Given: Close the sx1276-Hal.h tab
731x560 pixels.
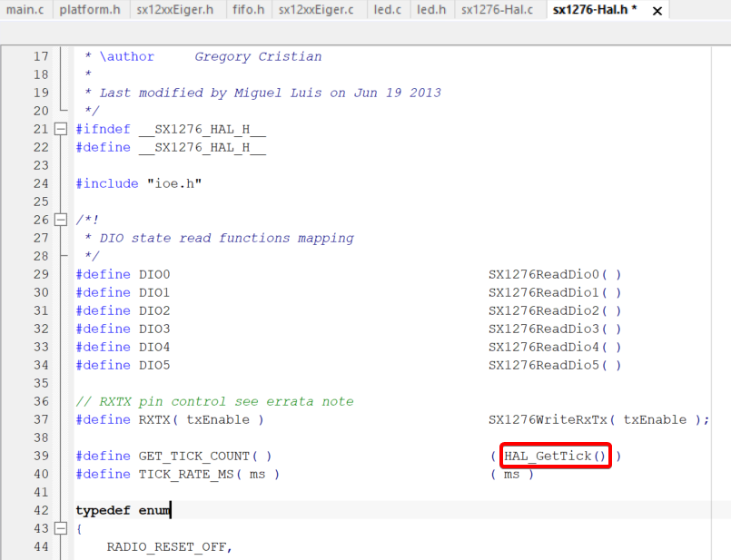Looking at the screenshot, I should click(657, 11).
